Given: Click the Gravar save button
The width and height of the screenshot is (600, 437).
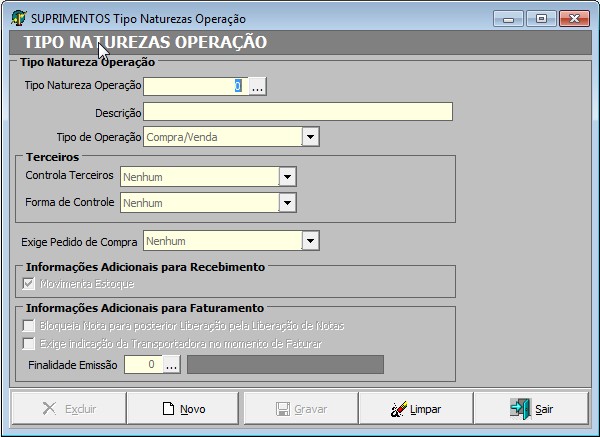Looking at the screenshot, I should (300, 409).
